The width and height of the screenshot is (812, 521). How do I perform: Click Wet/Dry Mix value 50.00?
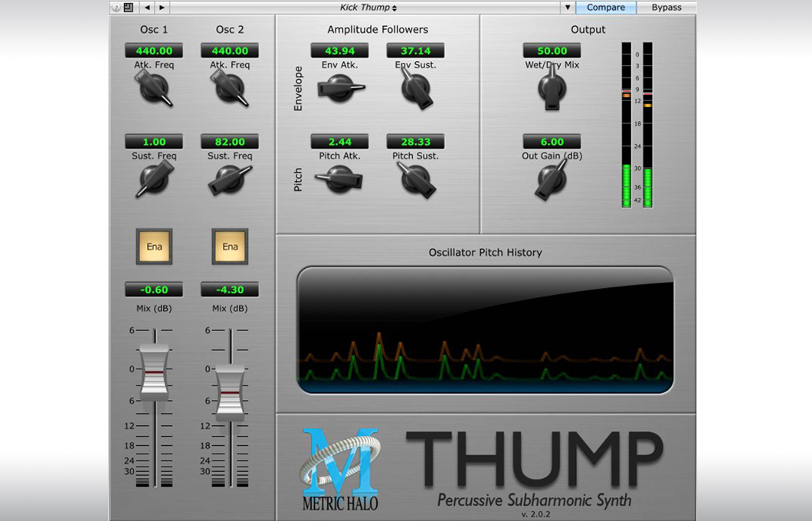coord(552,51)
